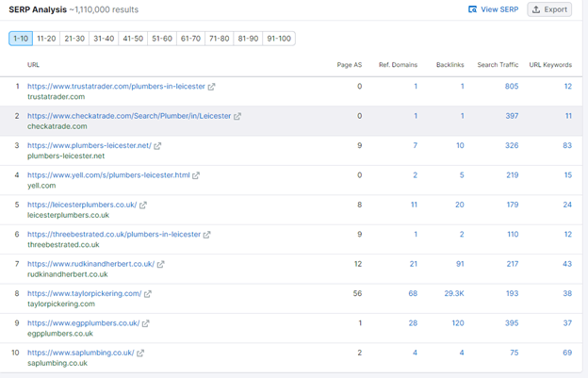This screenshot has height=378, width=588.
Task: Open external link icon for leicesterplumbers.co.uk URL
Action: point(143,205)
